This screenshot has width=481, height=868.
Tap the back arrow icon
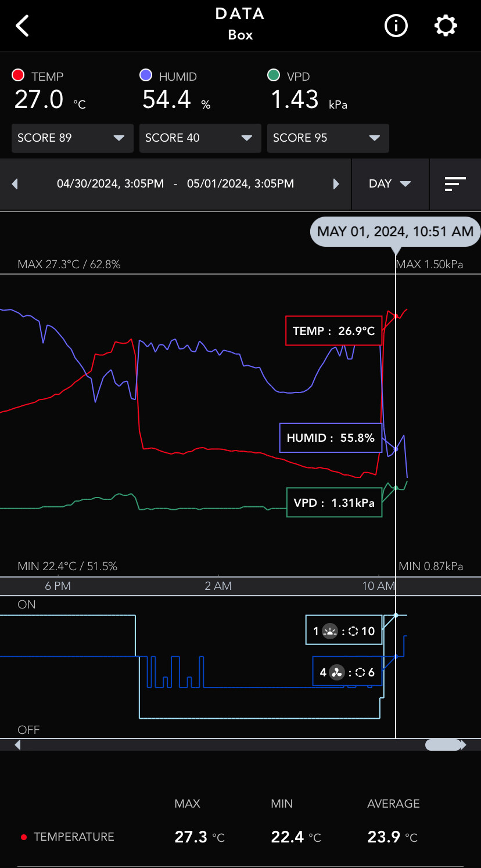(23, 26)
